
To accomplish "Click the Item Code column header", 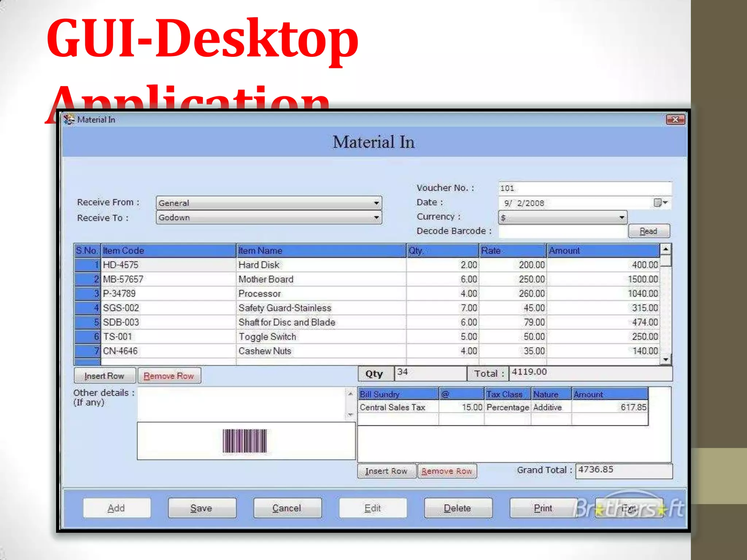I will pyautogui.click(x=169, y=250).
